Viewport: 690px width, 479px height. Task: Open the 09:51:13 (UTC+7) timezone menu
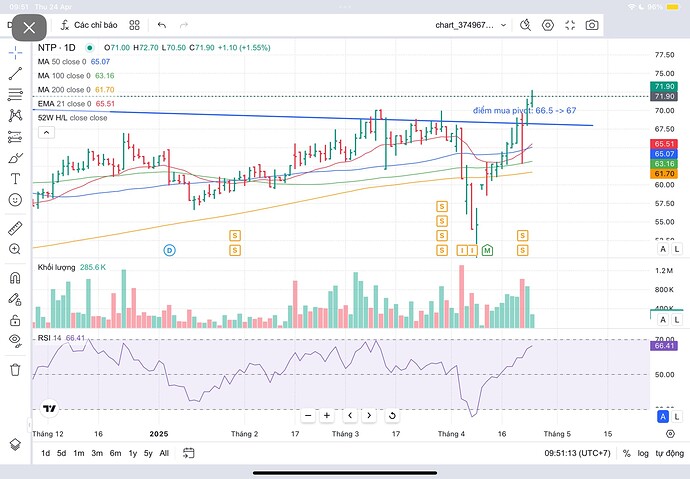577,453
